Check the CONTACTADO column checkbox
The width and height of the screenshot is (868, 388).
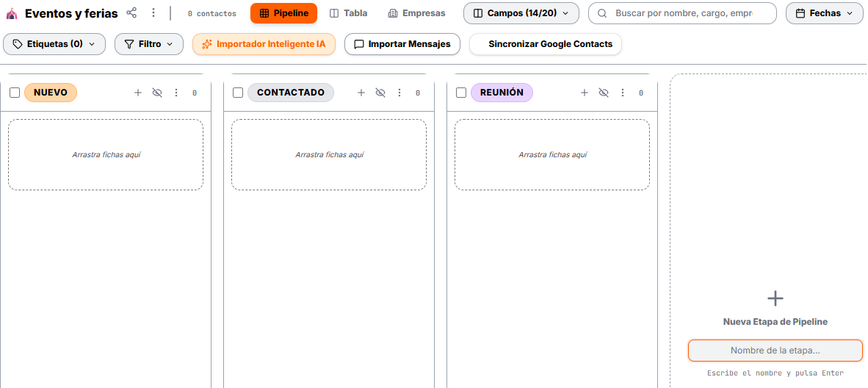[238, 93]
